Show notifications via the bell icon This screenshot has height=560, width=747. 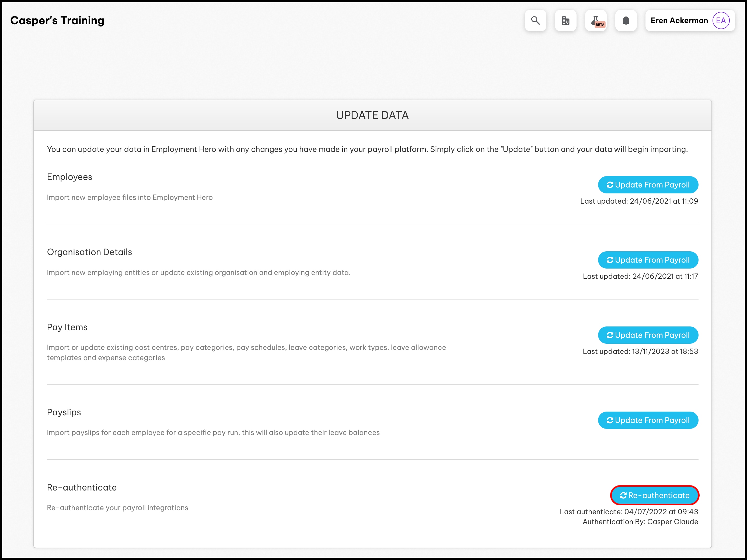(x=626, y=20)
